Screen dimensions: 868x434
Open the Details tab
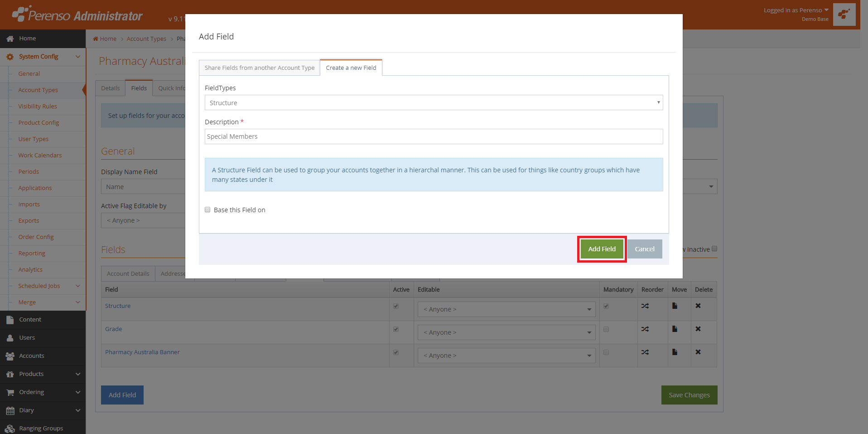pyautogui.click(x=111, y=88)
